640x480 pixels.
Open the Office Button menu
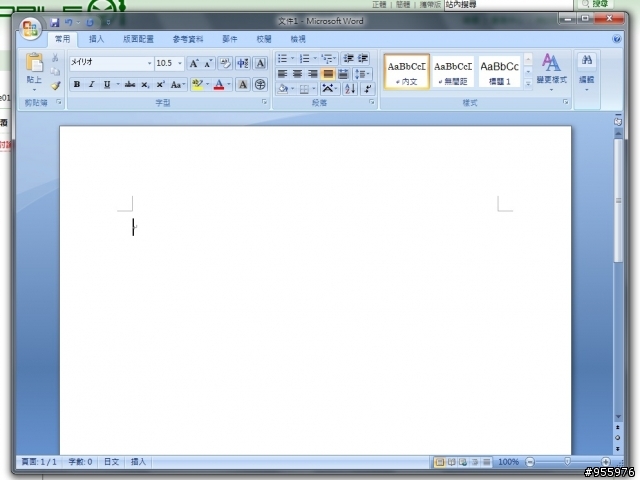pyautogui.click(x=30, y=29)
